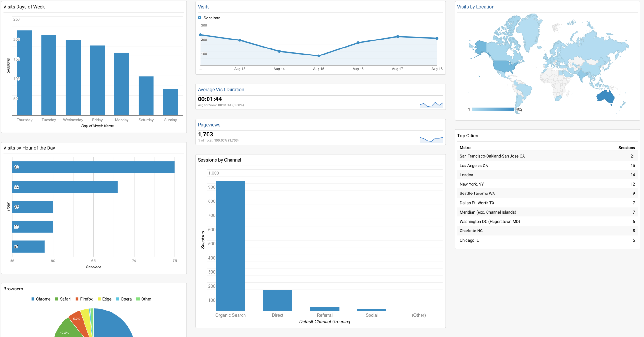Select the Opera swatch in the Browsers legend
644x337 pixels.
(118, 299)
